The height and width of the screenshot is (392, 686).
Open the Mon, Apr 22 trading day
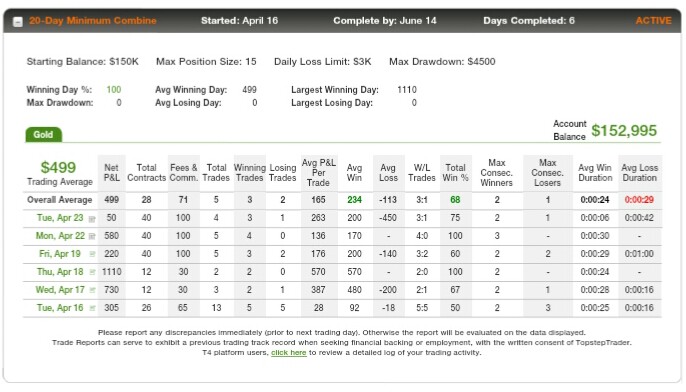pyautogui.click(x=60, y=236)
